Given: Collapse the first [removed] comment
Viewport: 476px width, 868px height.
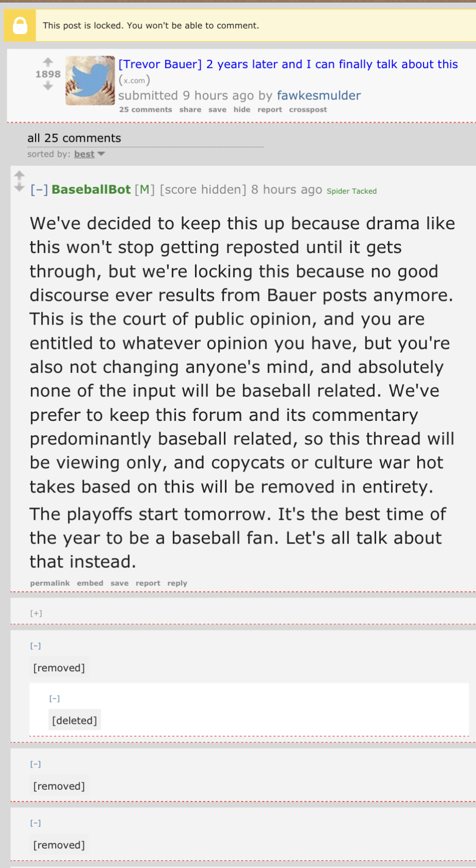Looking at the screenshot, I should click(x=36, y=645).
